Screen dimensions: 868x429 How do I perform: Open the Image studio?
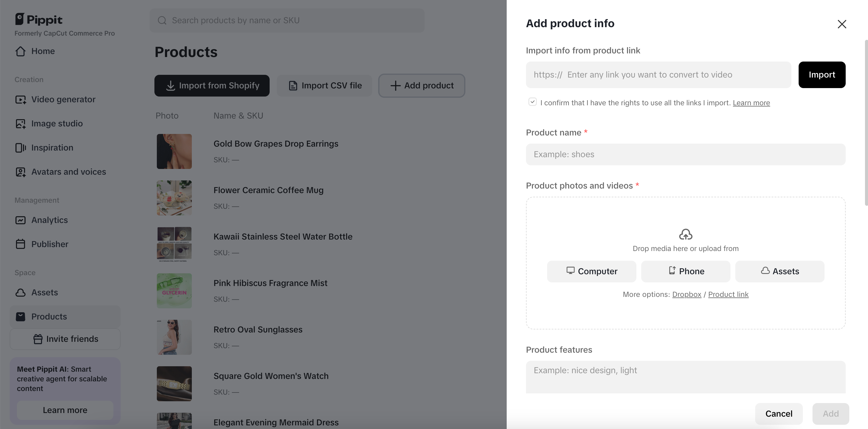click(x=57, y=123)
